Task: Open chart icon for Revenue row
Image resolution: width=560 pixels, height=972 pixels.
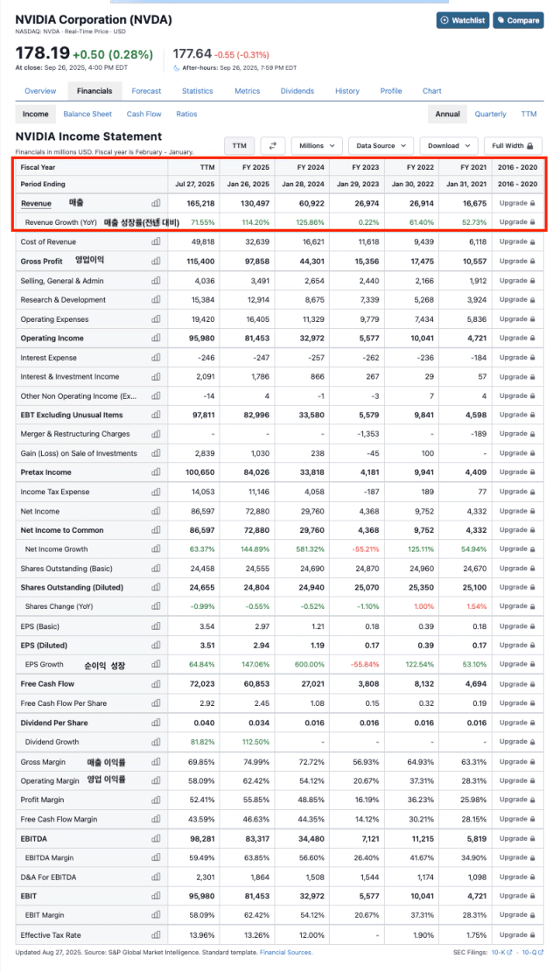Action: click(x=156, y=203)
